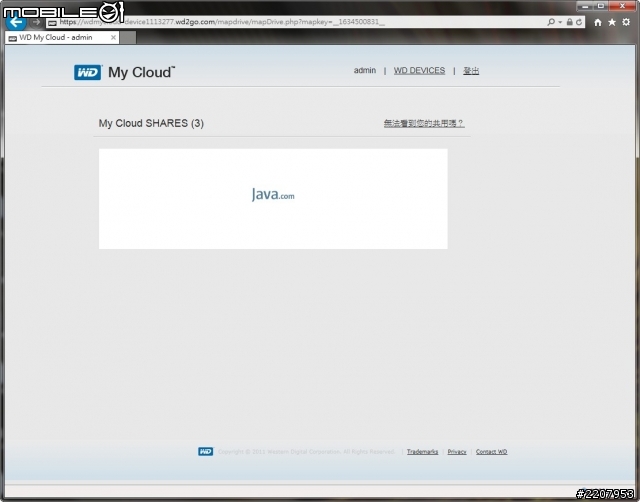Open the address bar search dropdown arrow
This screenshot has height=502, width=640.
tap(560, 22)
